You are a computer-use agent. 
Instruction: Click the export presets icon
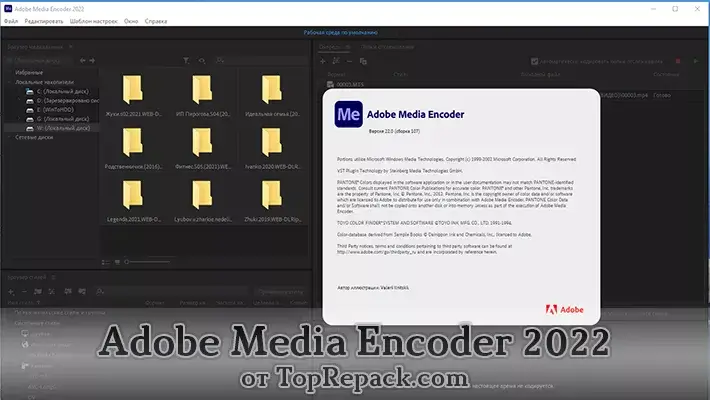(x=82, y=292)
